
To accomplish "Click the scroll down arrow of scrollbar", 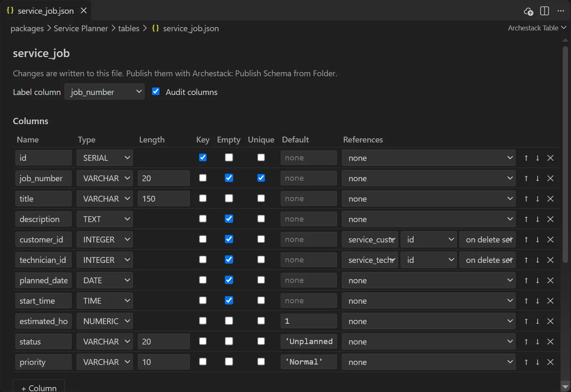I will coord(565,387).
